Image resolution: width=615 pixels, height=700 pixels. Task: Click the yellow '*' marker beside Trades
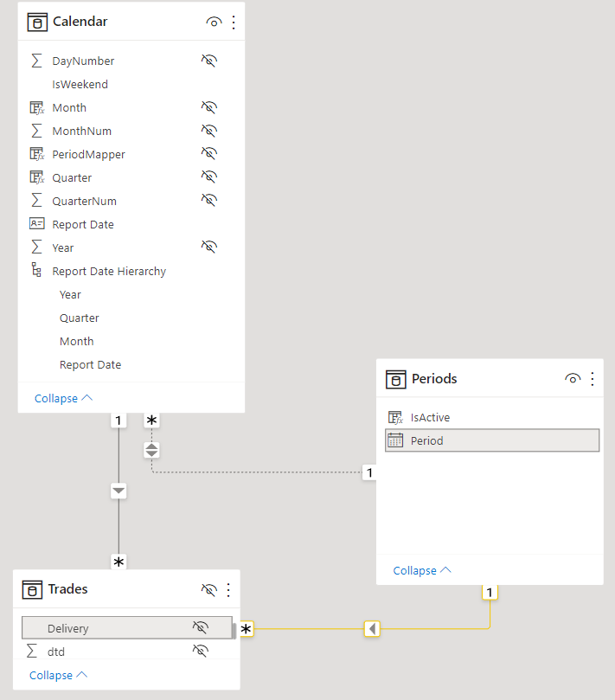247,628
